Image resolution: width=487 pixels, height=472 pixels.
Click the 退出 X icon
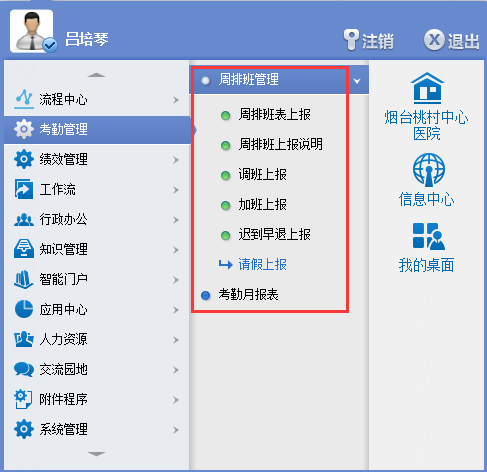[434, 40]
